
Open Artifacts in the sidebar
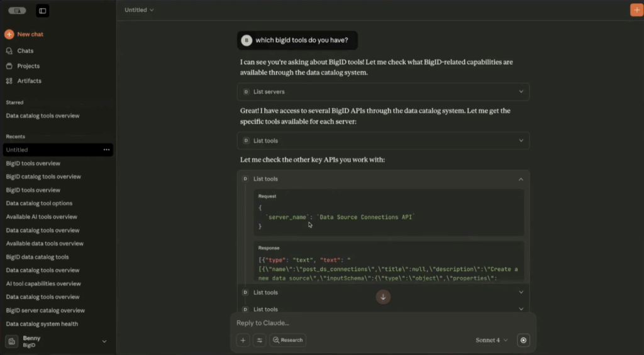coord(29,81)
